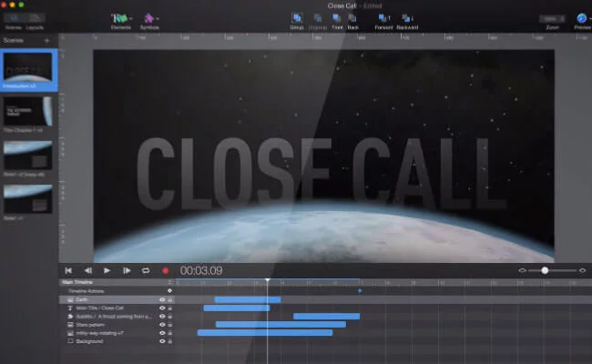Screen dimensions: 592x364
Task: Lock the Stars pattern layer
Action: [170, 325]
